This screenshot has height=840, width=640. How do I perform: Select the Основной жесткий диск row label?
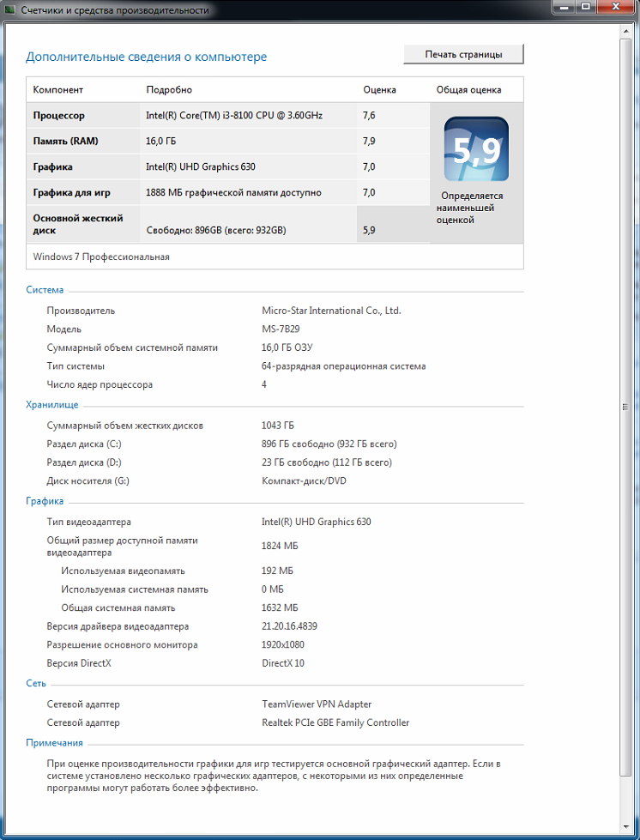click(78, 224)
